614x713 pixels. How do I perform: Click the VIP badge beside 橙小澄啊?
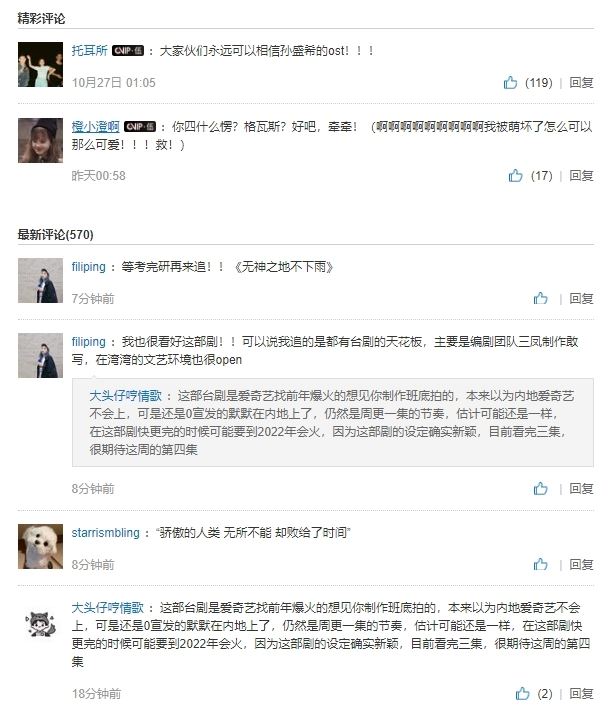142,127
